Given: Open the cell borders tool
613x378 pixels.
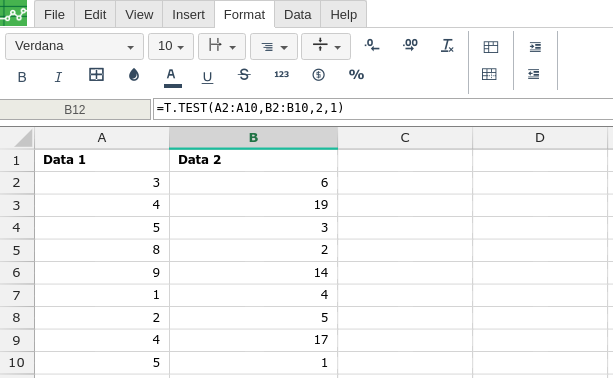Looking at the screenshot, I should pyautogui.click(x=96, y=75).
